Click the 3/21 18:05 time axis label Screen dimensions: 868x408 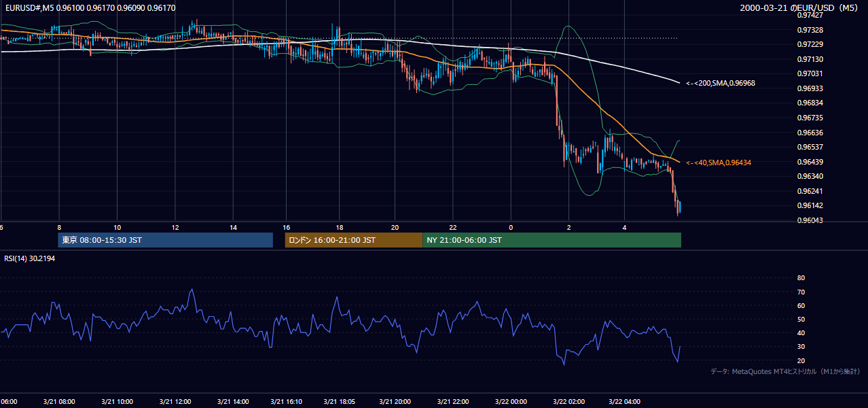point(340,401)
